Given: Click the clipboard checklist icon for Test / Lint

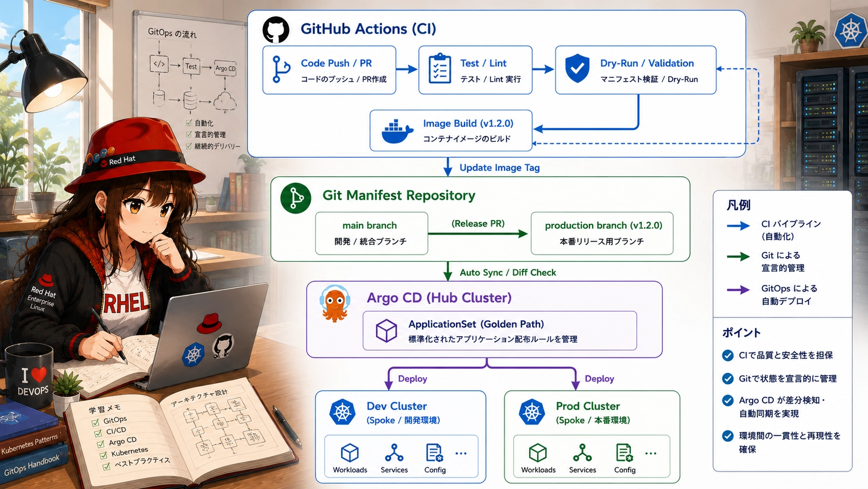Looking at the screenshot, I should point(440,69).
